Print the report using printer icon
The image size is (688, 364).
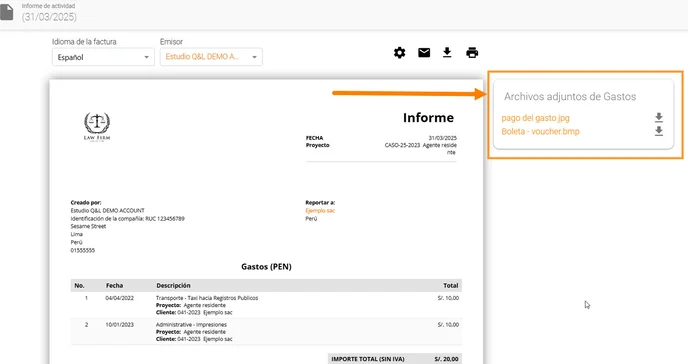472,53
